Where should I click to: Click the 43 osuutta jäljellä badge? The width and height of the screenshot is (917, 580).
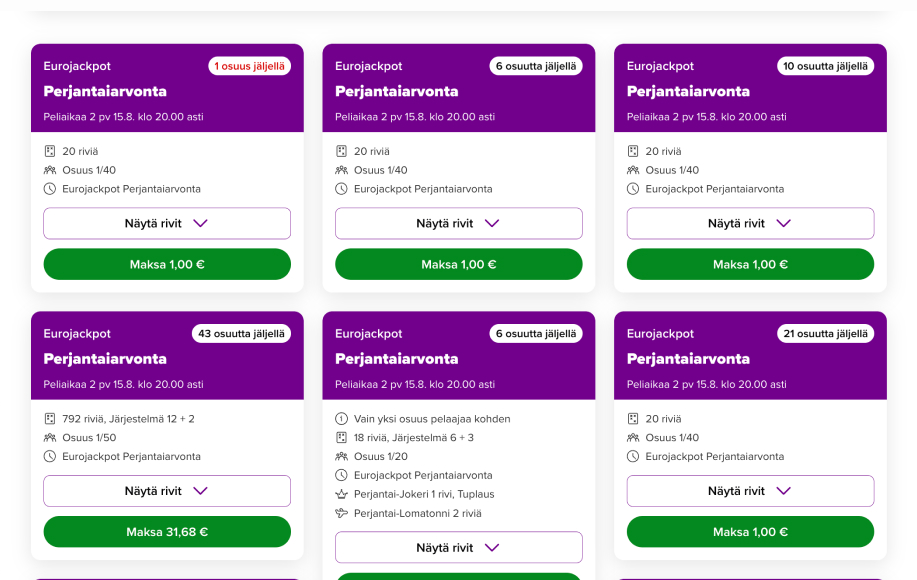coord(241,333)
